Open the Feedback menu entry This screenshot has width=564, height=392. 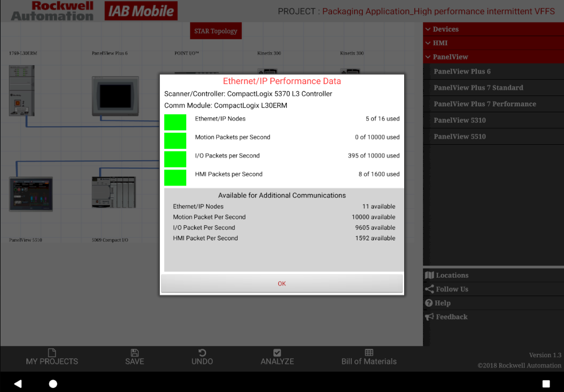[493, 317]
